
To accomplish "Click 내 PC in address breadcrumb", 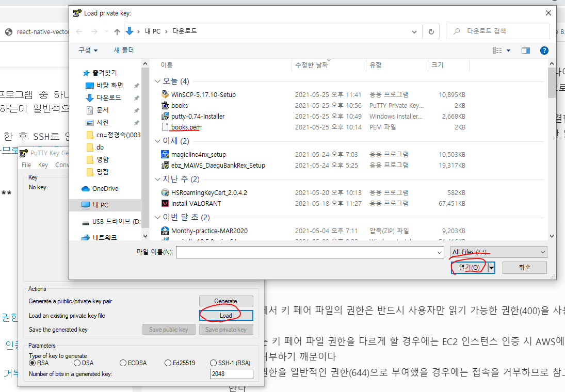I will (x=152, y=31).
